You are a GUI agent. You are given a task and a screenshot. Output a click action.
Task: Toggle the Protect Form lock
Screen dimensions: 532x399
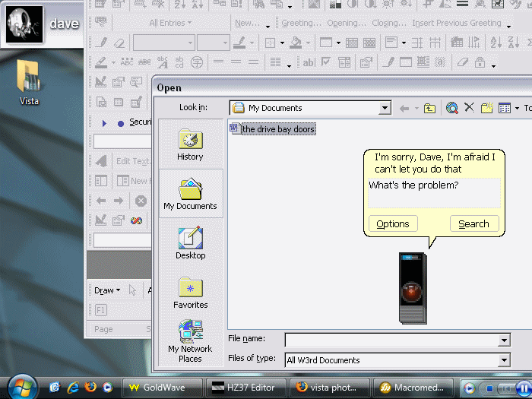coord(480,62)
